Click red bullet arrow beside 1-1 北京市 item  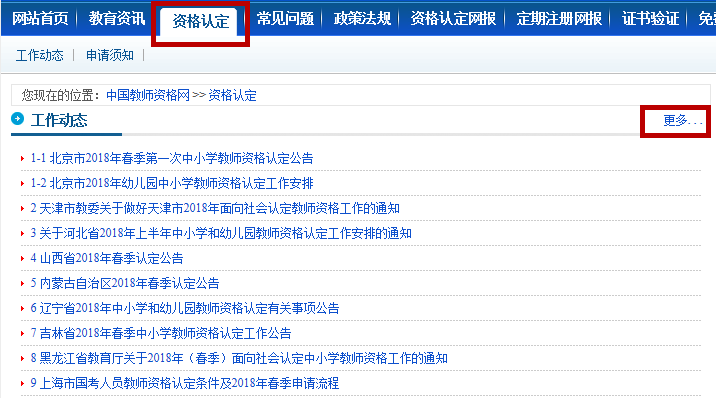coord(22,159)
